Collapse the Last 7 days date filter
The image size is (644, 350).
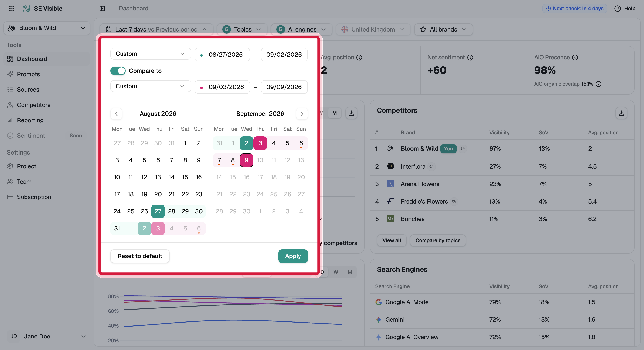[157, 29]
